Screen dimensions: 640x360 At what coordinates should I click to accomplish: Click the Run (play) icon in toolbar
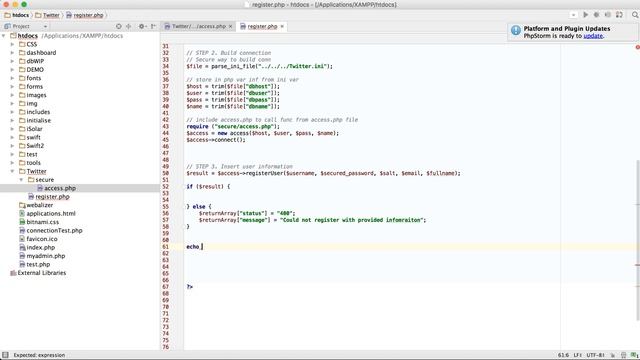point(585,15)
